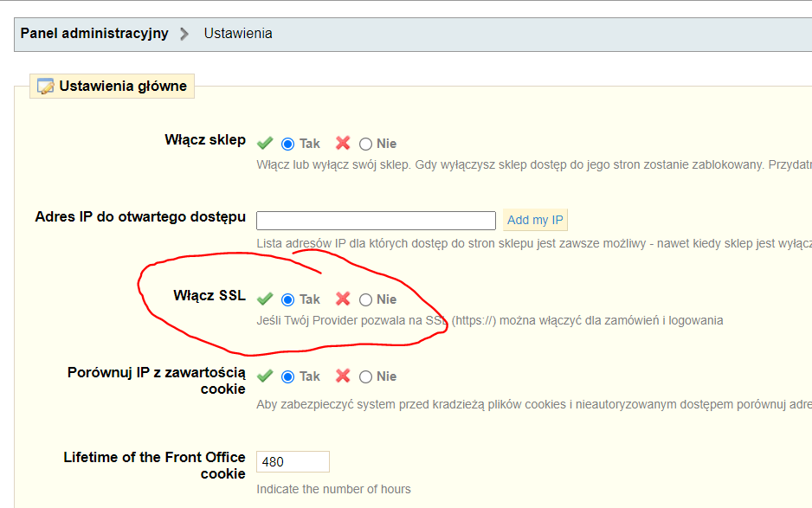Click the hint starting Lista adresów IP
This screenshot has height=508, width=812.
click(x=534, y=243)
